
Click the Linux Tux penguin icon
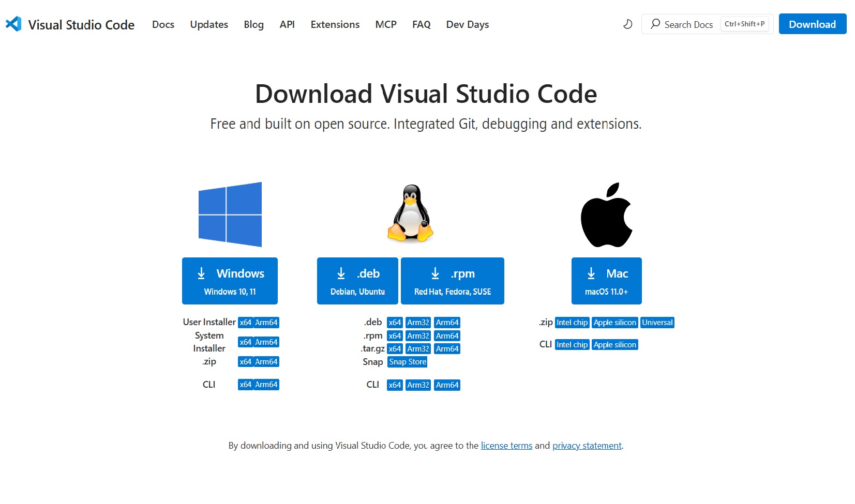click(411, 213)
